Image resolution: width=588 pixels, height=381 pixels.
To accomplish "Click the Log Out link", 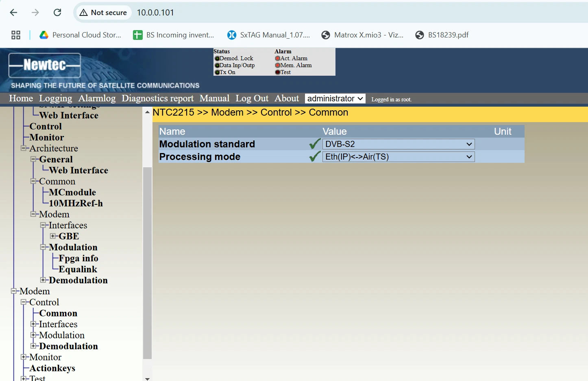I will point(252,99).
